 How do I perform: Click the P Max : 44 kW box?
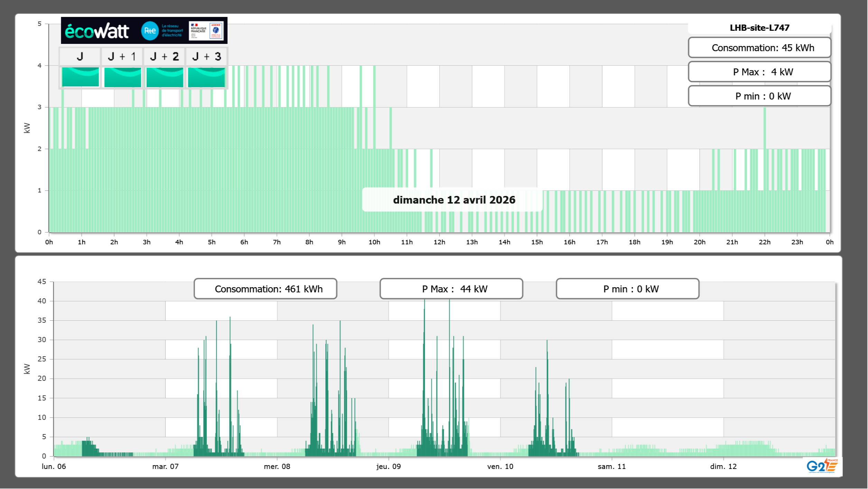(451, 289)
